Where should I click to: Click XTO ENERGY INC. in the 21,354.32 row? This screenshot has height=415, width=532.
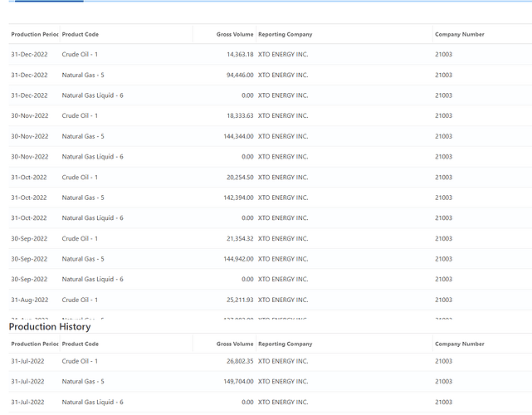point(283,238)
